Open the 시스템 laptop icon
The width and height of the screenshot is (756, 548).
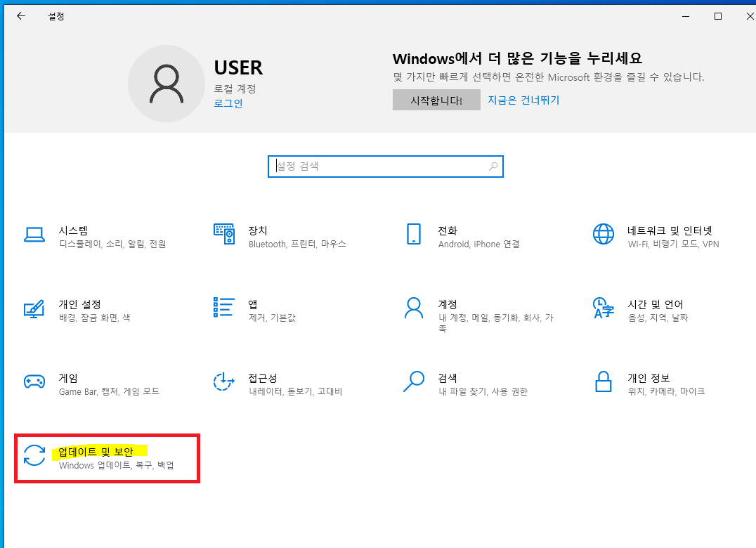click(x=34, y=234)
